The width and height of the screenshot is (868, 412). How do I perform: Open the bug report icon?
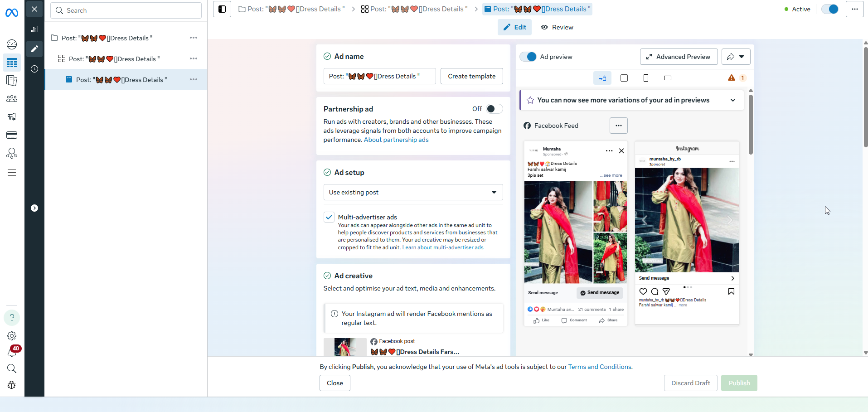point(12,385)
